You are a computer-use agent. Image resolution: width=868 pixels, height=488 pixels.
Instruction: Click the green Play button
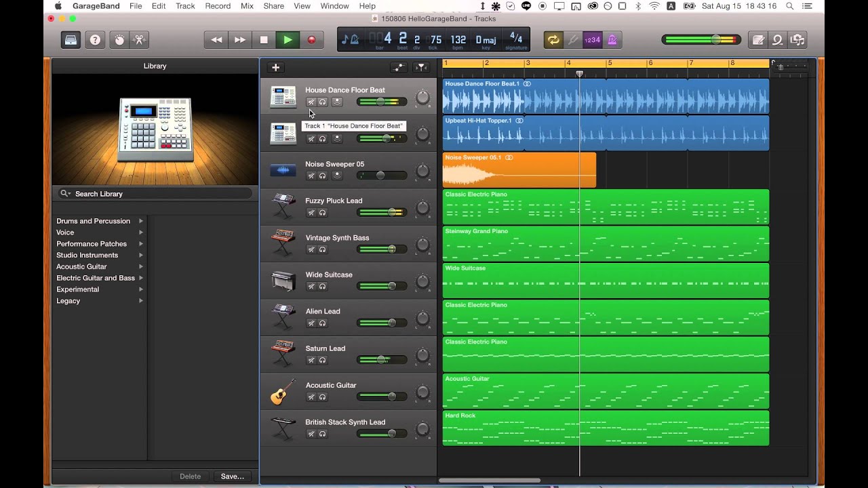tap(288, 39)
